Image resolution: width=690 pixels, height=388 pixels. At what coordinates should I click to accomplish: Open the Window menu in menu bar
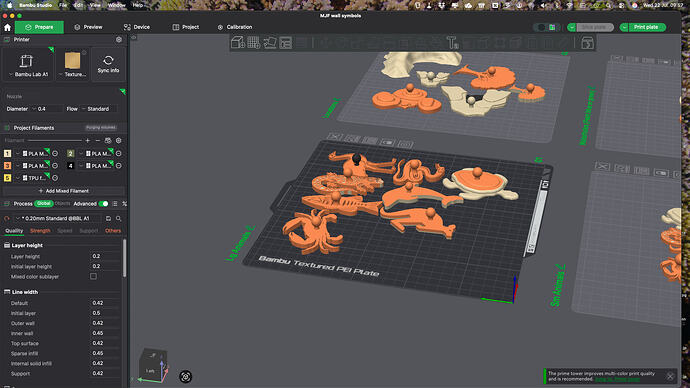click(117, 5)
